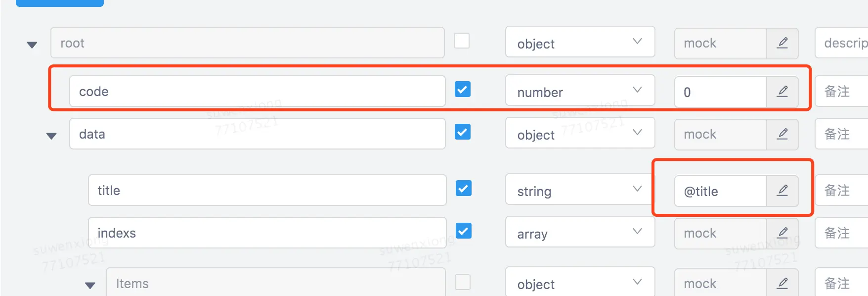Click the mock edit pencil for code row

782,92
